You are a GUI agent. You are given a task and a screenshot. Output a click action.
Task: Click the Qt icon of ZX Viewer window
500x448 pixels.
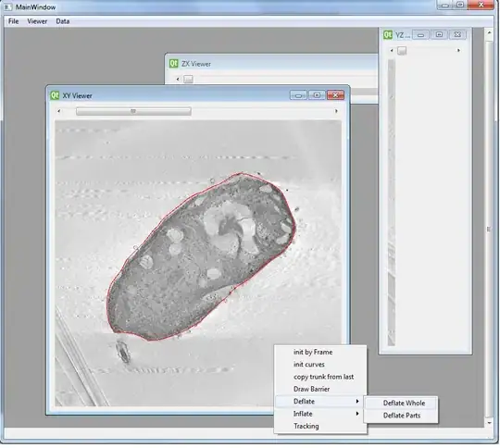point(173,64)
